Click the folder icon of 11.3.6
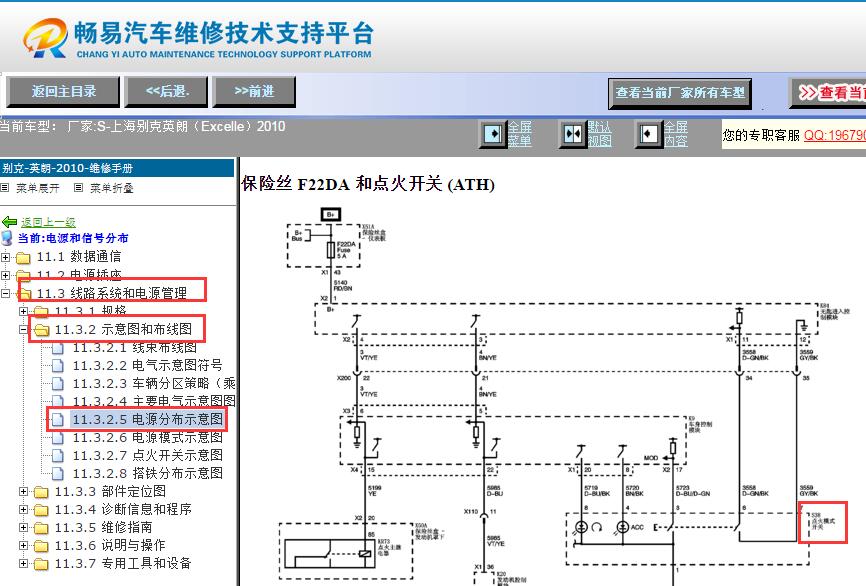This screenshot has height=586, width=866. pos(41,546)
